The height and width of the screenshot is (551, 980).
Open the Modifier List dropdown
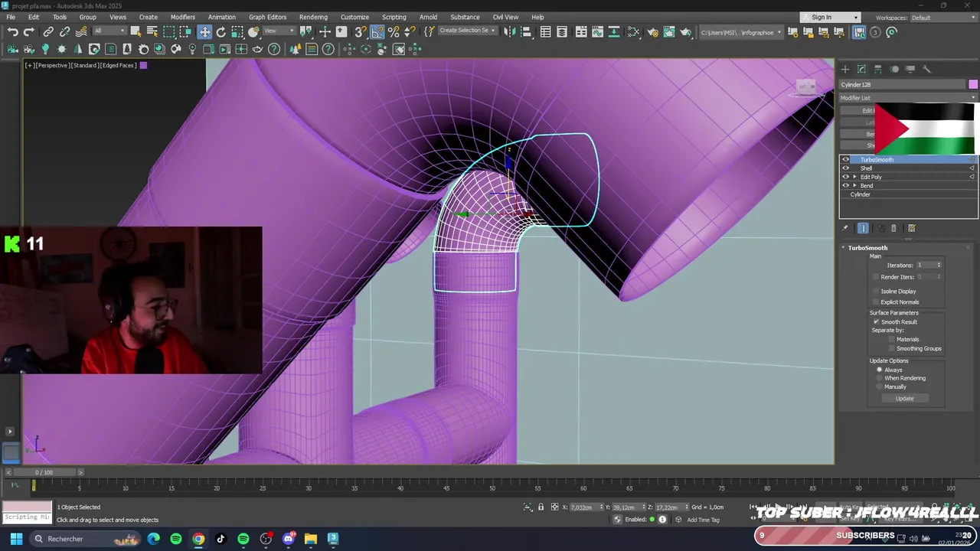[908, 98]
